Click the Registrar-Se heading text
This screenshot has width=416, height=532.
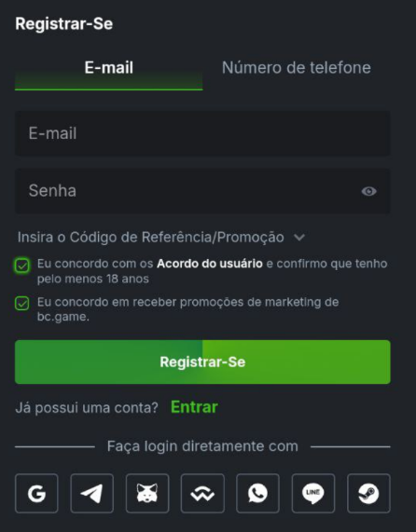(63, 24)
